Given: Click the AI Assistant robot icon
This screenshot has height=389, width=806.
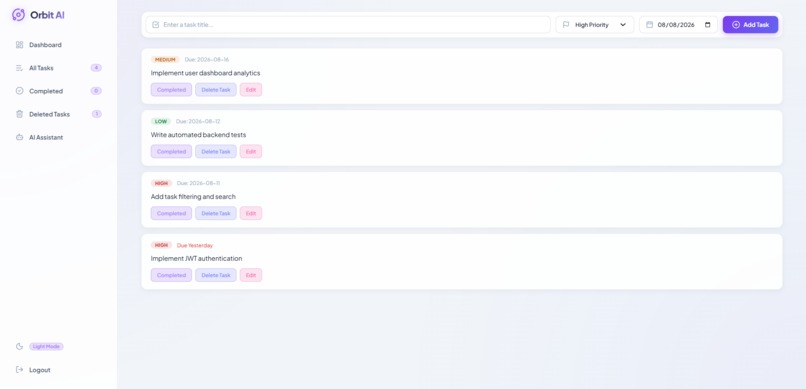Looking at the screenshot, I should (20, 137).
